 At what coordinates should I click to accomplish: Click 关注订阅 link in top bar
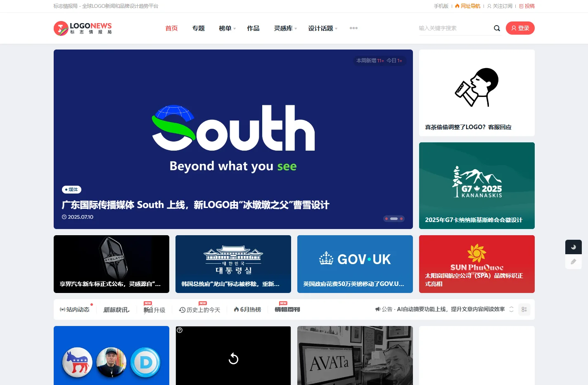pyautogui.click(x=500, y=6)
